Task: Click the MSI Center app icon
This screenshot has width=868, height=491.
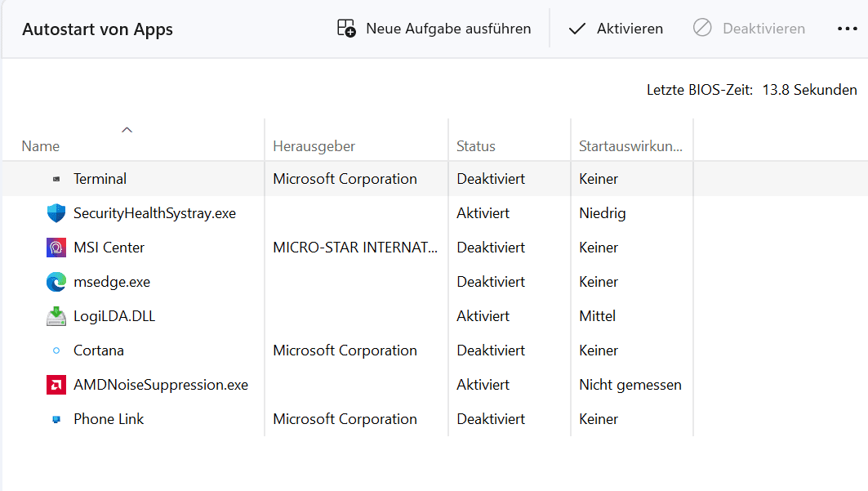Action: point(56,248)
